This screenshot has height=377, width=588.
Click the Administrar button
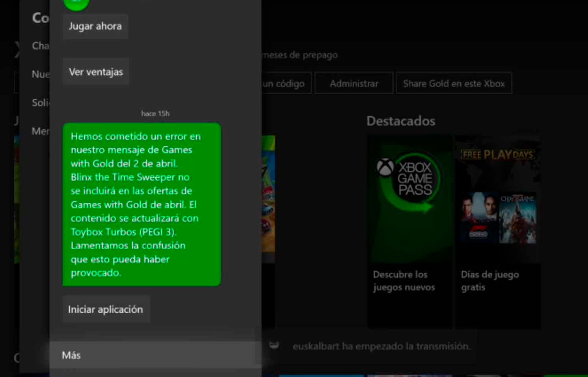pos(354,83)
